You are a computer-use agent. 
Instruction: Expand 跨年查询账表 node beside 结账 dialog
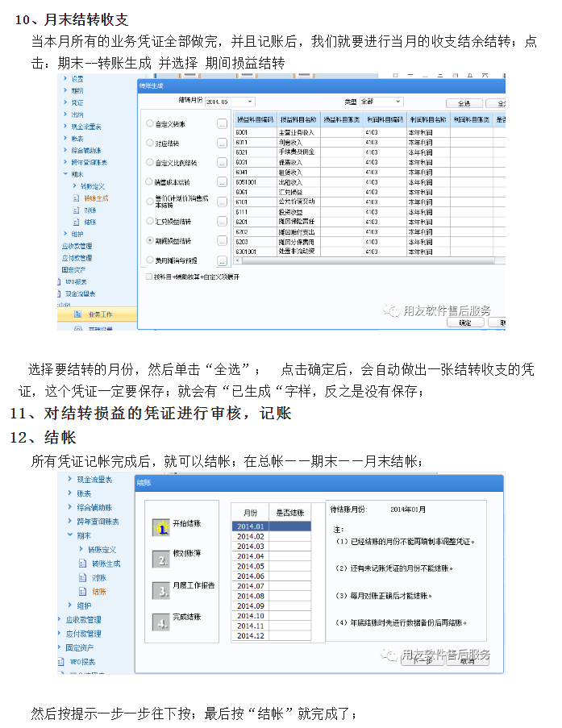coord(69,521)
